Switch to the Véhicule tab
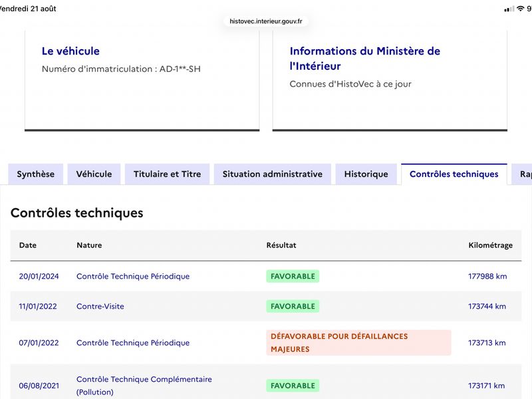 click(94, 174)
